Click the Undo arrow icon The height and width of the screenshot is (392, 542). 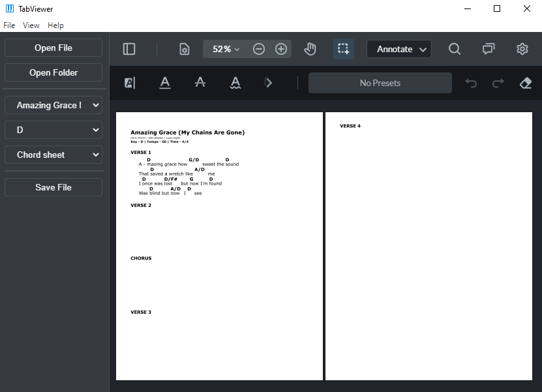(x=471, y=83)
